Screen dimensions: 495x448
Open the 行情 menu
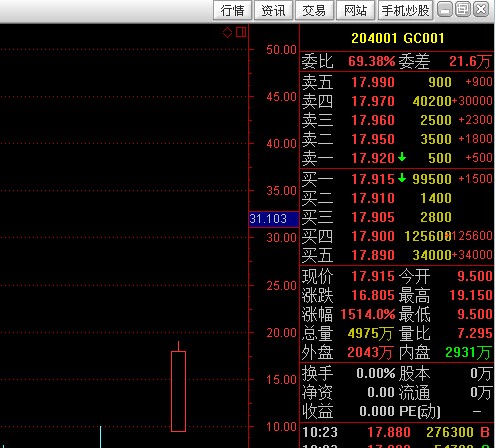[232, 10]
